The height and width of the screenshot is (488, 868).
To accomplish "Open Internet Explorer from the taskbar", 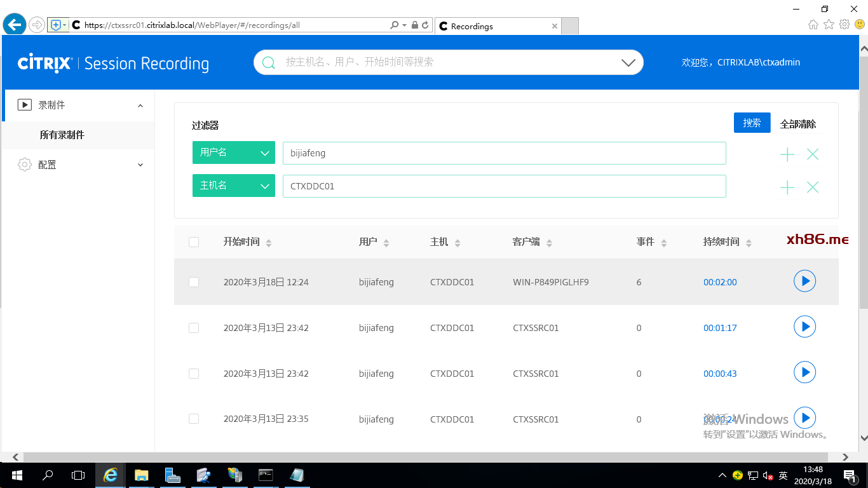I will tap(111, 475).
